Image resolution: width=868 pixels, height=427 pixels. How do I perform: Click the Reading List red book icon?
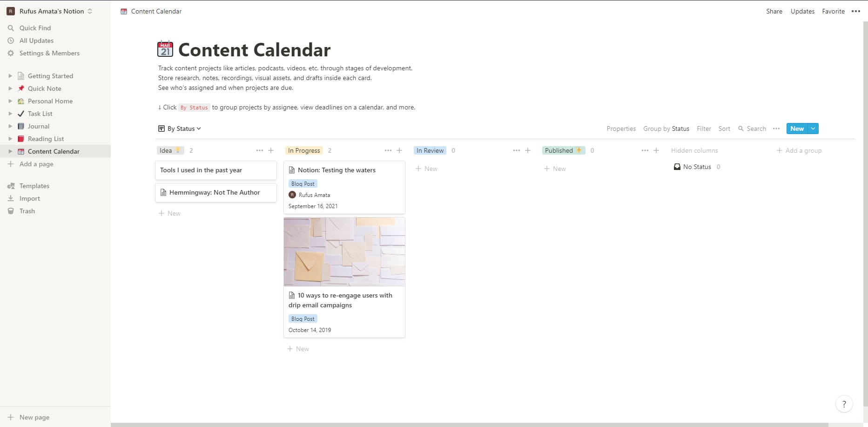point(21,139)
